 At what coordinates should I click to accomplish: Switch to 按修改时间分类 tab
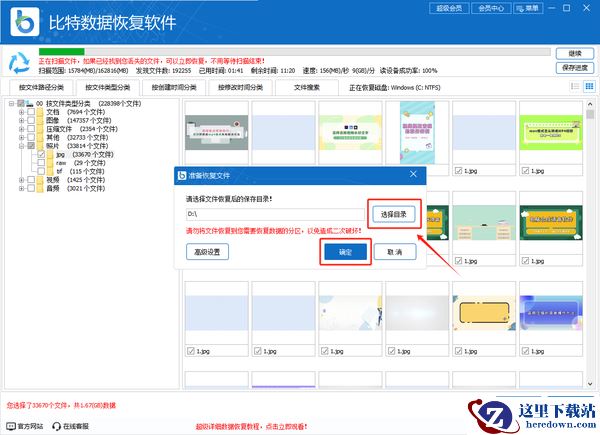(240, 88)
